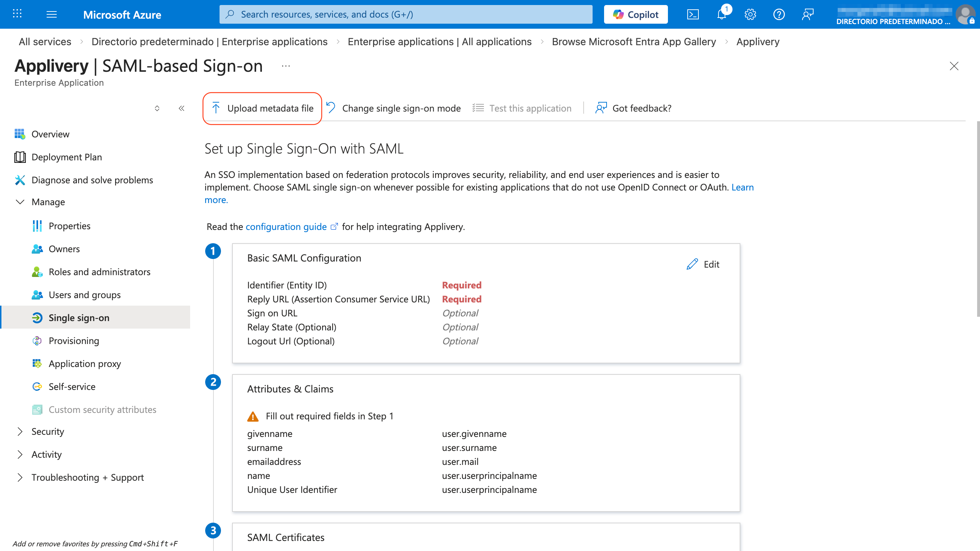980x551 pixels.
Task: Open the Azure settings gear
Action: [750, 14]
